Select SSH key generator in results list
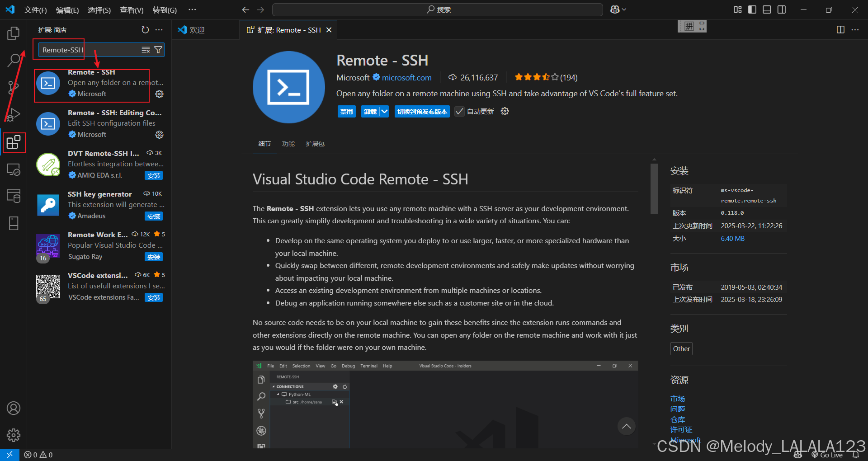This screenshot has width=868, height=461. [99, 205]
